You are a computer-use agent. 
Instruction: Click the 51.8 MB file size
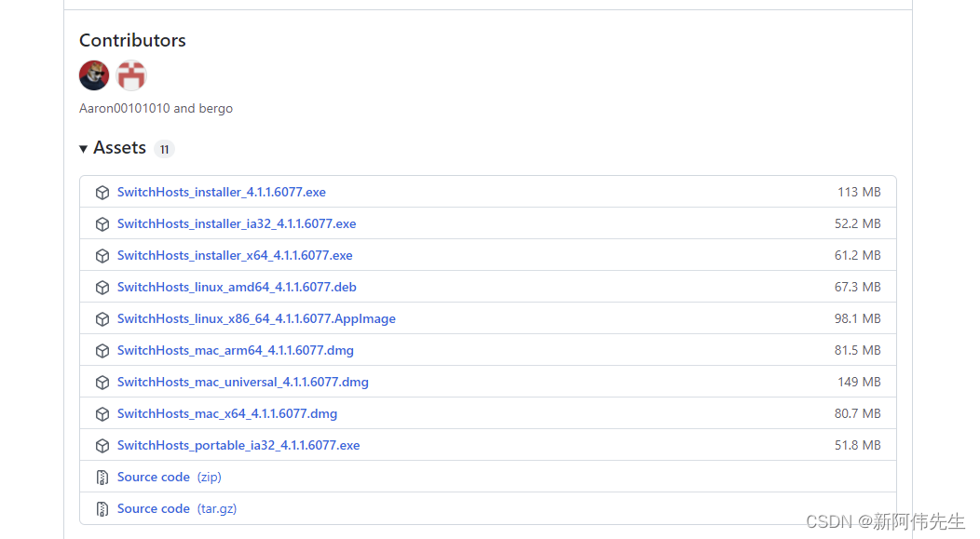pyautogui.click(x=857, y=445)
